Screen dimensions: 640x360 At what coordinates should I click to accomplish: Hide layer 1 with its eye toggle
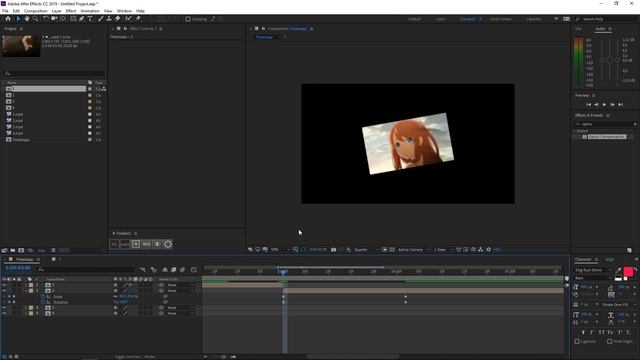coord(4,285)
